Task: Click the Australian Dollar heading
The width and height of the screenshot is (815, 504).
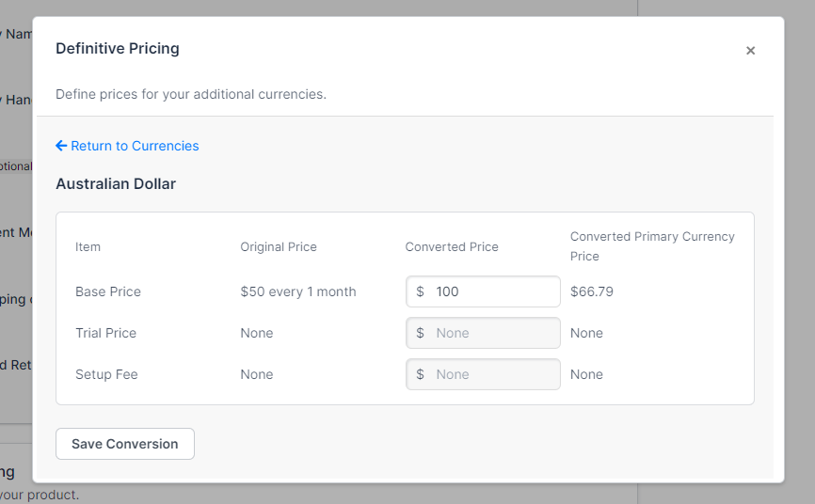Action: click(116, 183)
